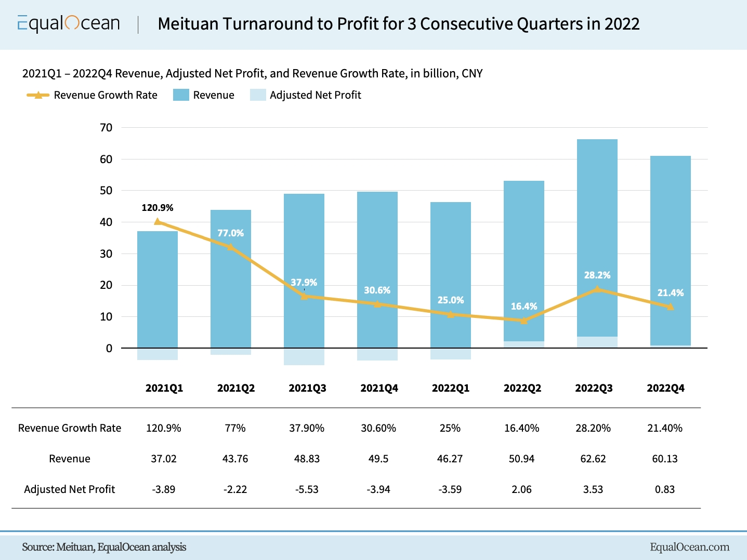Screen dimensions: 747x560
Task: Click the 2021Q4 column header
Action: point(379,388)
